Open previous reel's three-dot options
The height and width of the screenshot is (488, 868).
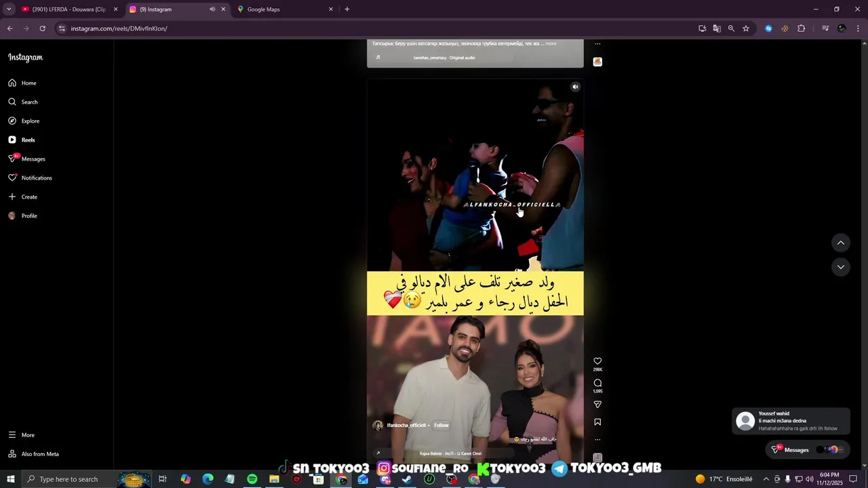597,43
